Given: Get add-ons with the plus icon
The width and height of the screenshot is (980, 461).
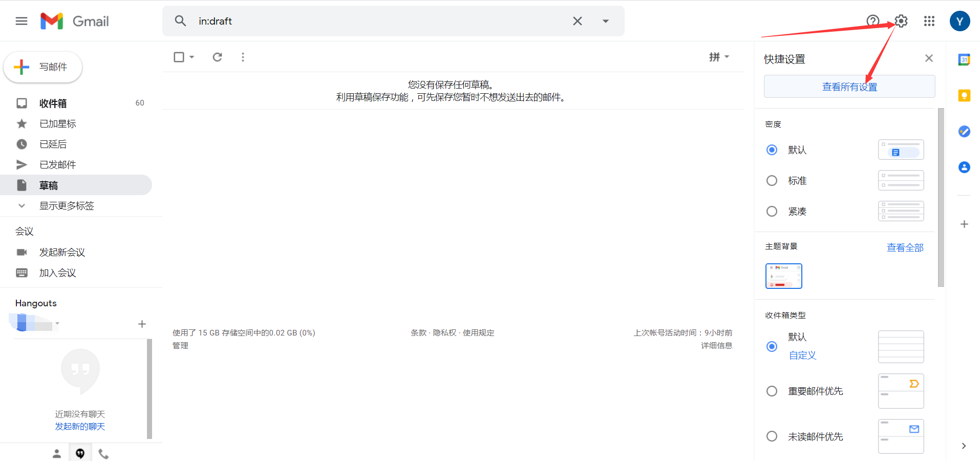Looking at the screenshot, I should (x=964, y=224).
